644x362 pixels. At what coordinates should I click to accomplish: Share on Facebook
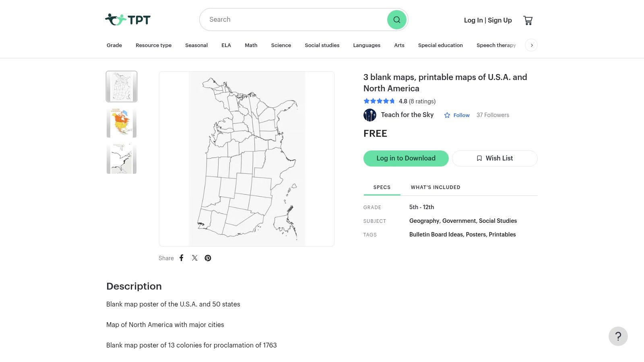click(x=182, y=258)
